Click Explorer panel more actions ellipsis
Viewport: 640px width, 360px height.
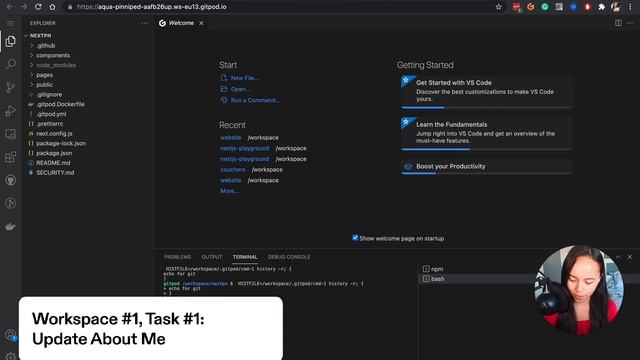tap(144, 23)
